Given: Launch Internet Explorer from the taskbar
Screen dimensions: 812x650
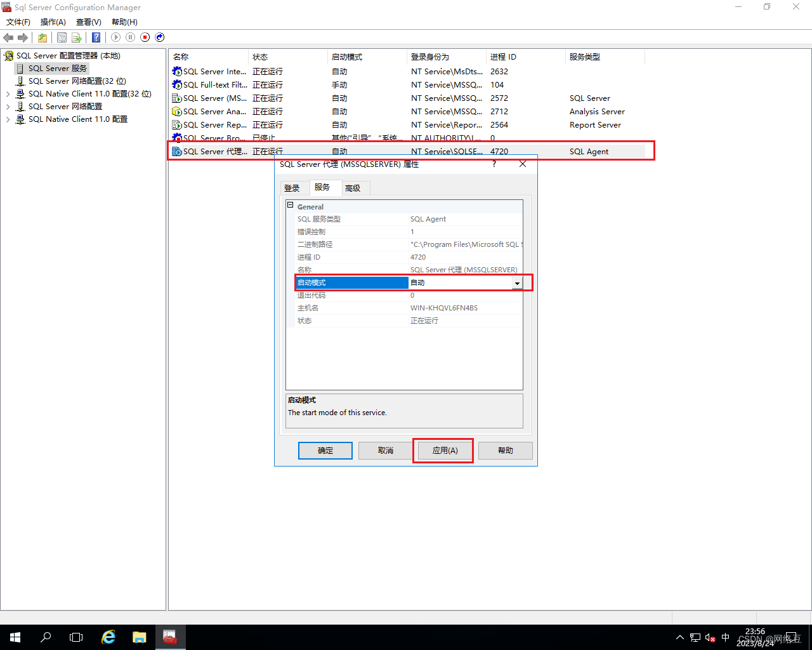Looking at the screenshot, I should point(109,637).
